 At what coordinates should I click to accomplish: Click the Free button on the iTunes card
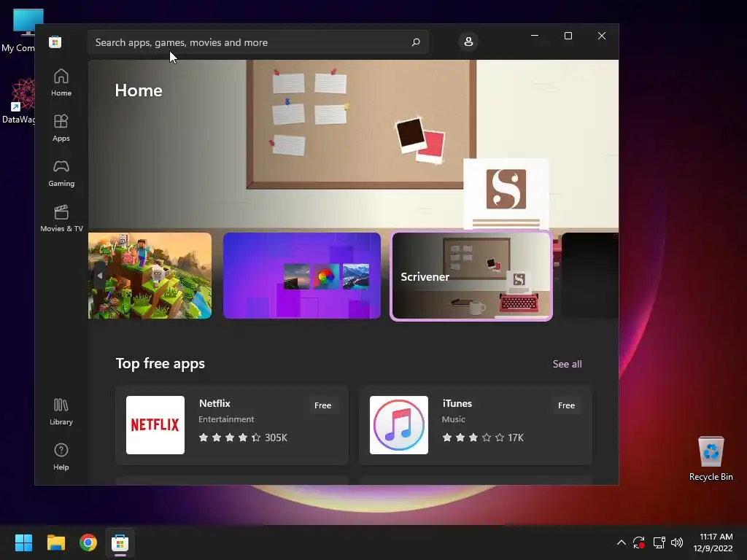[x=566, y=405]
